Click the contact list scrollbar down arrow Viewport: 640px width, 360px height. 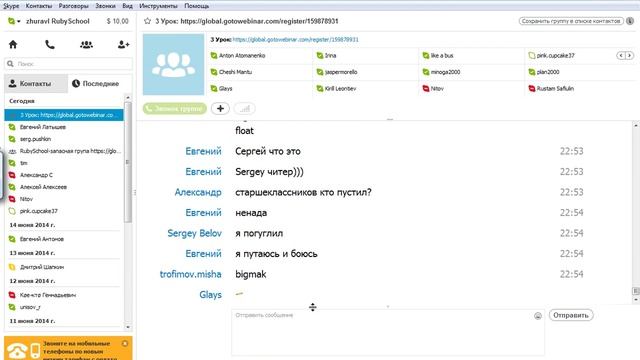coord(128,327)
